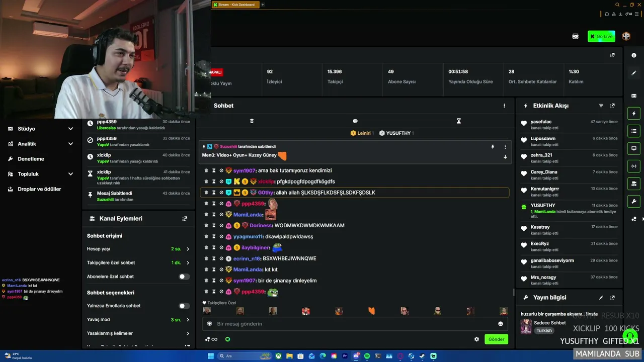Toggle the lightning activity panel sidebar icon
644x362 pixels.
(634, 114)
